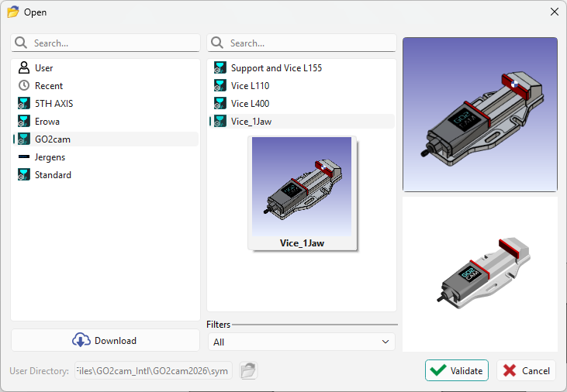
Task: Click the User folder person icon
Action: 24,68
